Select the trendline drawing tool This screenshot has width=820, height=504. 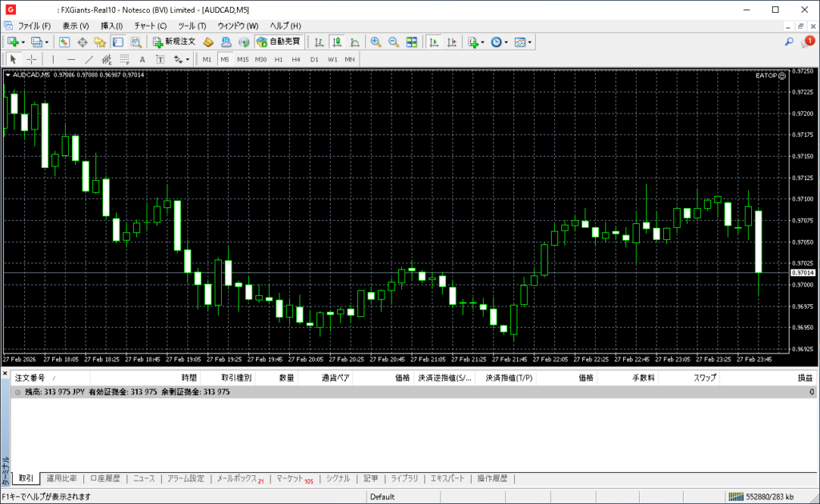point(89,59)
